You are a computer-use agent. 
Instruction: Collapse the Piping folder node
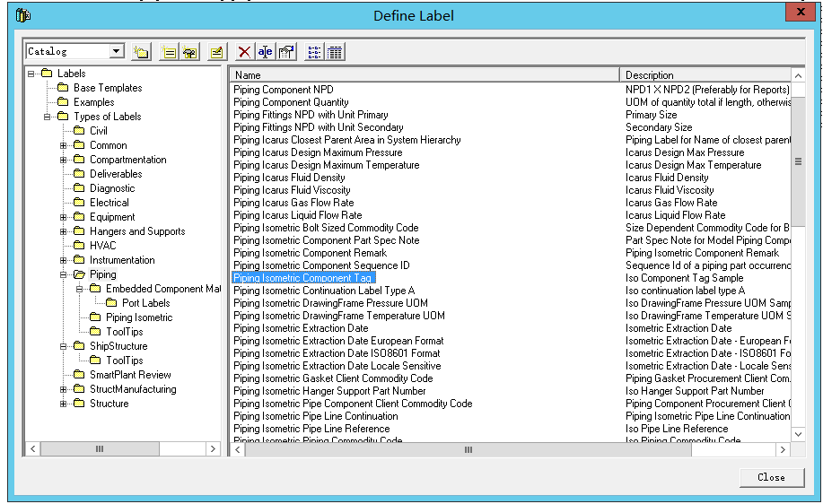click(x=63, y=274)
